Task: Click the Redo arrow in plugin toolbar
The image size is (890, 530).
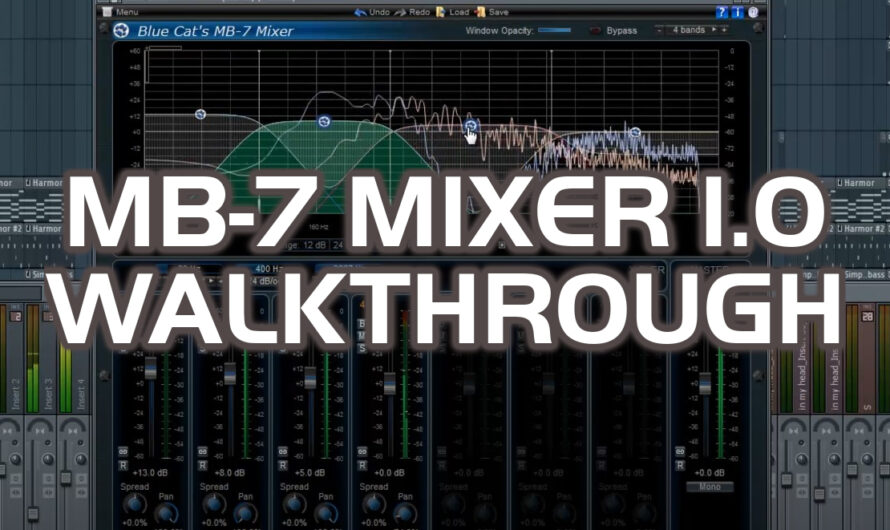Action: coord(400,12)
